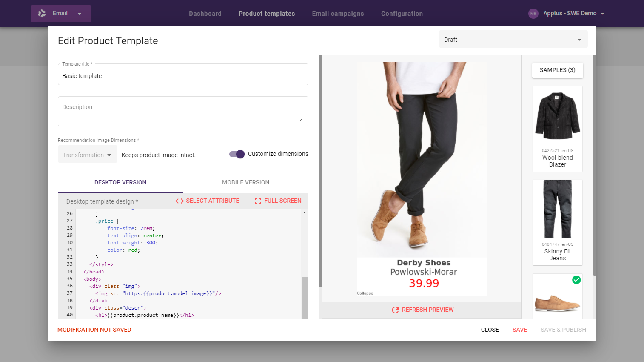The height and width of the screenshot is (362, 644).
Task: Click the '.price {' code line
Action: (107, 221)
